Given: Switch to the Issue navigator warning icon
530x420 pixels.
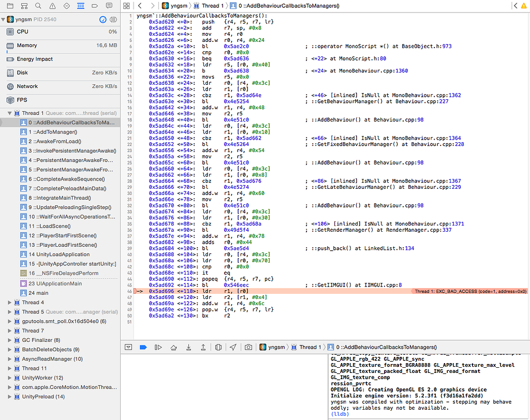Looking at the screenshot, I should click(51, 6).
